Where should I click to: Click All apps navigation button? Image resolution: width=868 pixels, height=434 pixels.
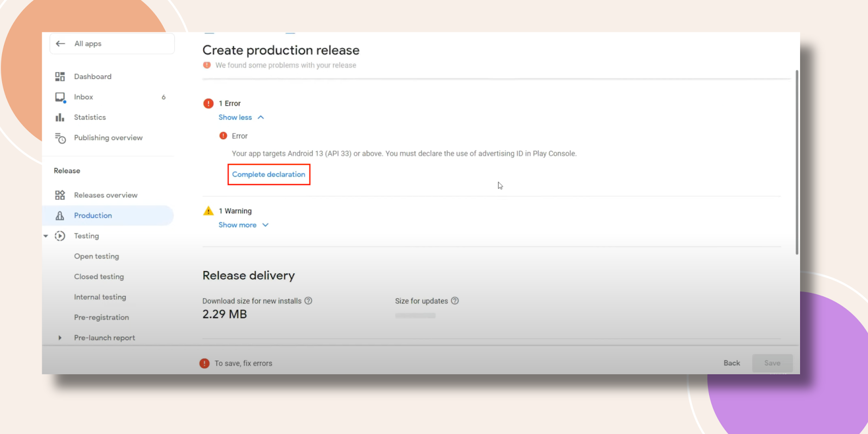[112, 43]
